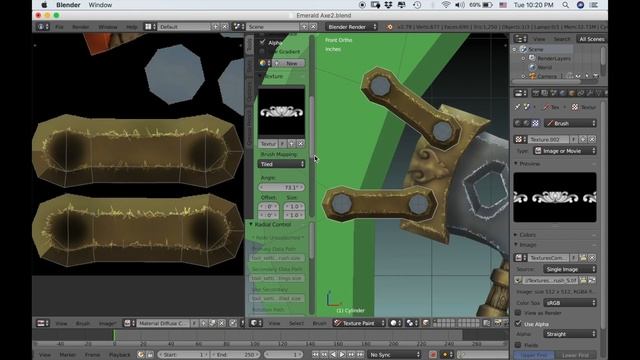The height and width of the screenshot is (360, 640).
Task: Open the Render menu in Blender header
Action: pyautogui.click(x=81, y=27)
